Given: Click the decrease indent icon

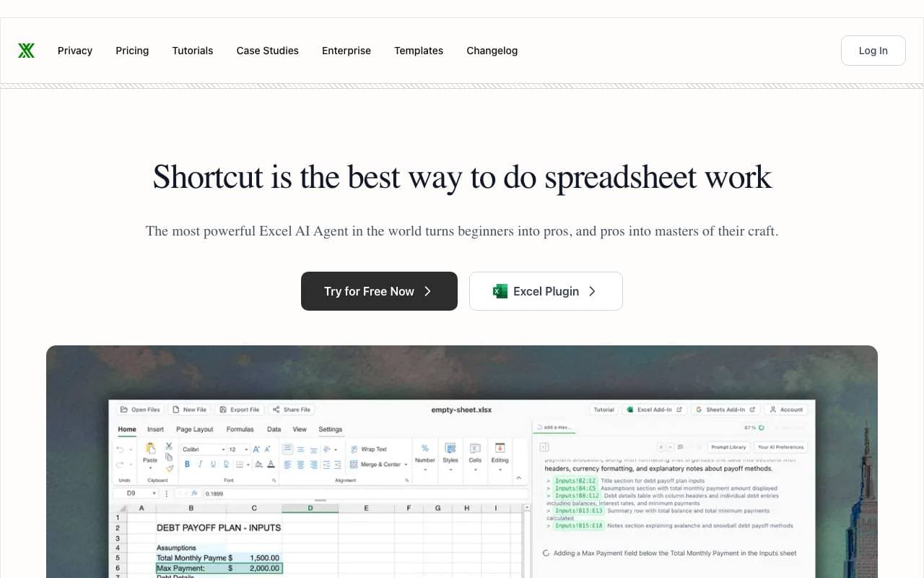Looking at the screenshot, I should point(326,465).
